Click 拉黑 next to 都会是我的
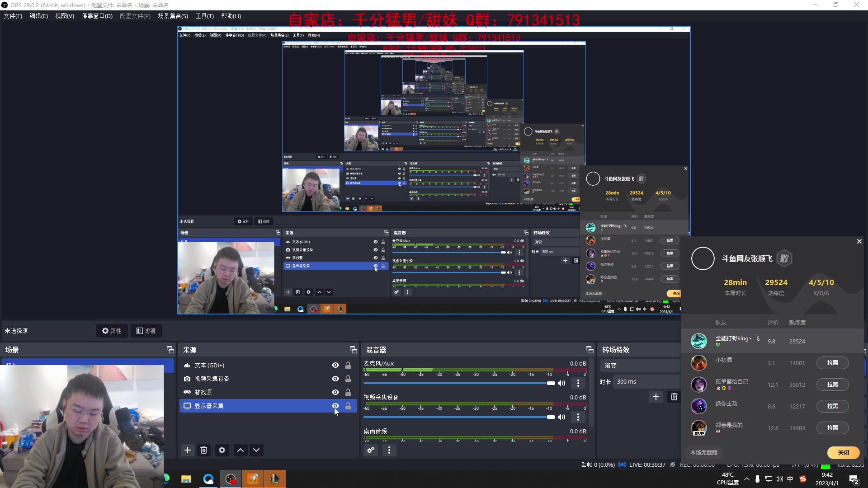The height and width of the screenshot is (488, 868). 833,428
